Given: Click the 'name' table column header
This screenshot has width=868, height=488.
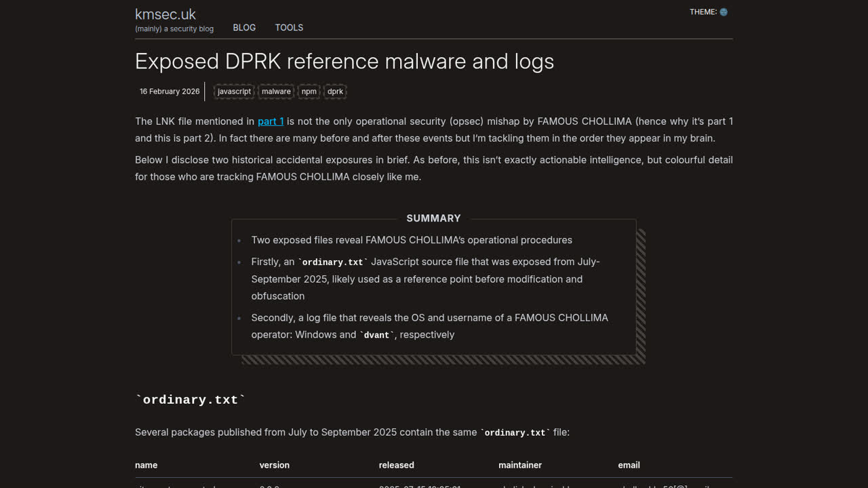Looking at the screenshot, I should pyautogui.click(x=146, y=465).
